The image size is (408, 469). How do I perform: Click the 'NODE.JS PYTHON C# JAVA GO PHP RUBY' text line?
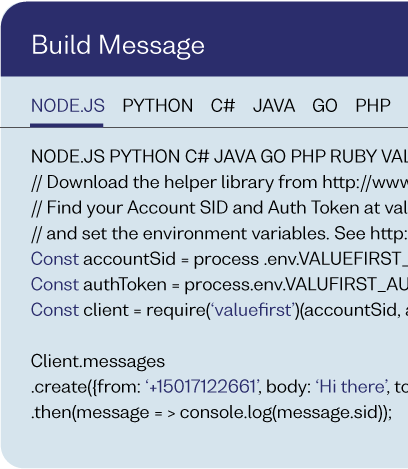[x=219, y=156]
